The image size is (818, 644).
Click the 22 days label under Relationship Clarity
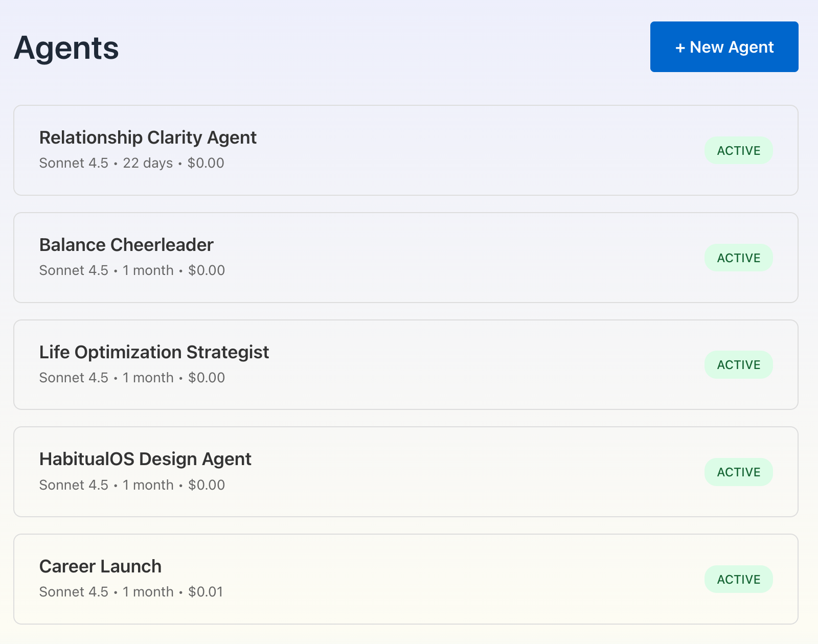click(148, 163)
